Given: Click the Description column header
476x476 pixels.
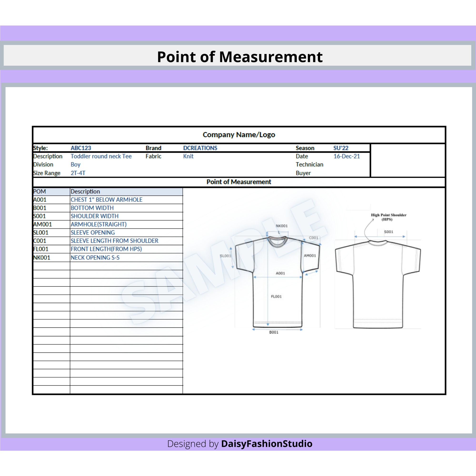Looking at the screenshot, I should coord(85,191).
